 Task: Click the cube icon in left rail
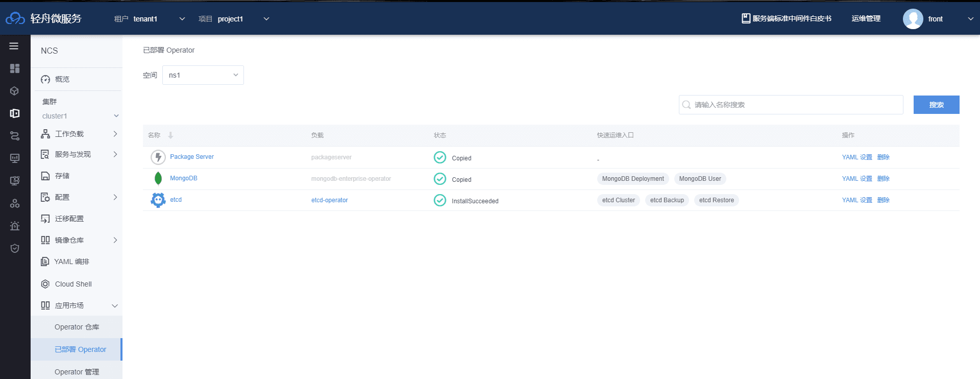[15, 91]
